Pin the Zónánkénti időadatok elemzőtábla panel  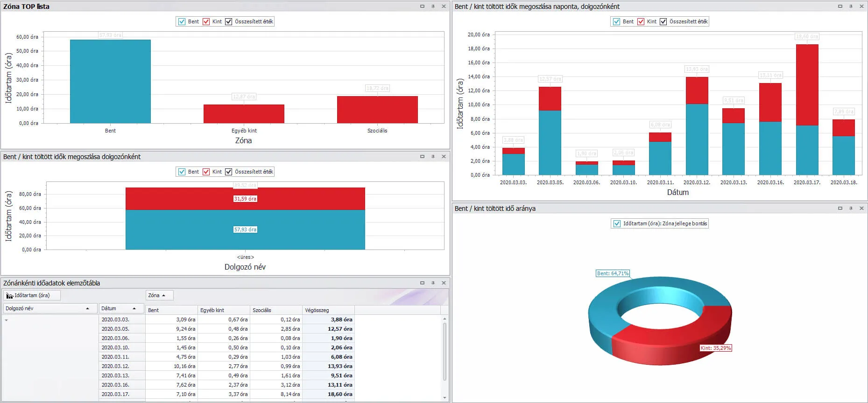click(433, 283)
